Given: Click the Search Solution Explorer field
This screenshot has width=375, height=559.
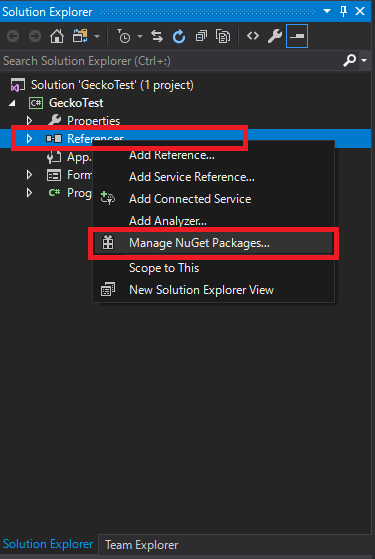Looking at the screenshot, I should [x=171, y=61].
